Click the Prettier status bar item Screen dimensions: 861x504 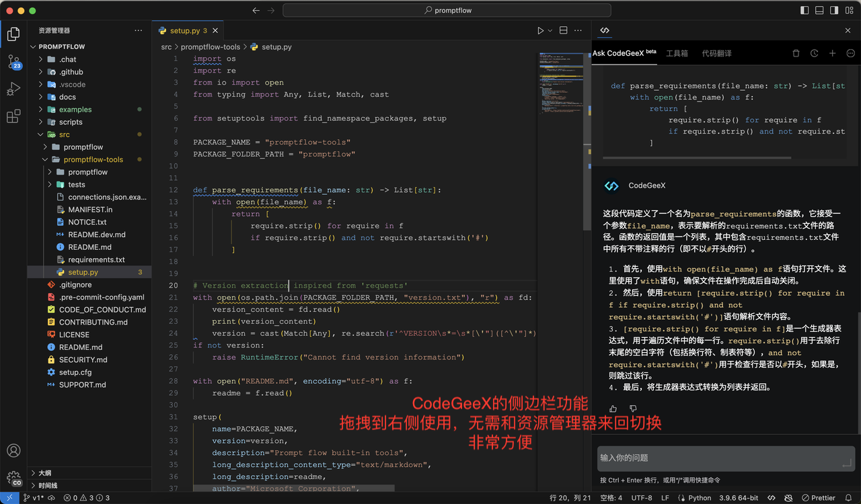[819, 498]
